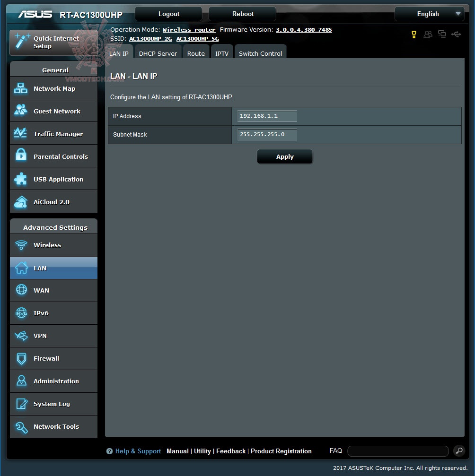The image size is (475, 476).
Task: Click the Subnet Mask input field
Action: (267, 134)
